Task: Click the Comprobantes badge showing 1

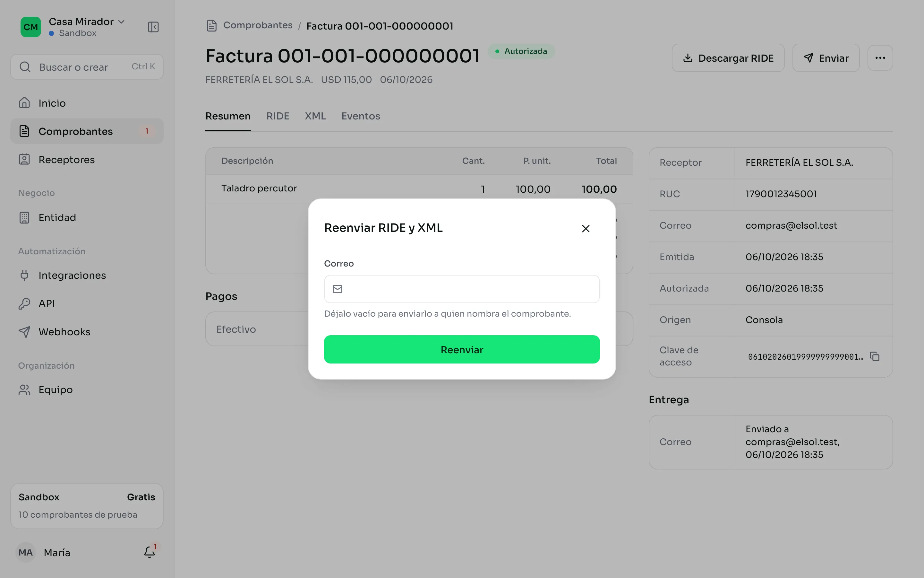Action: pos(147,131)
